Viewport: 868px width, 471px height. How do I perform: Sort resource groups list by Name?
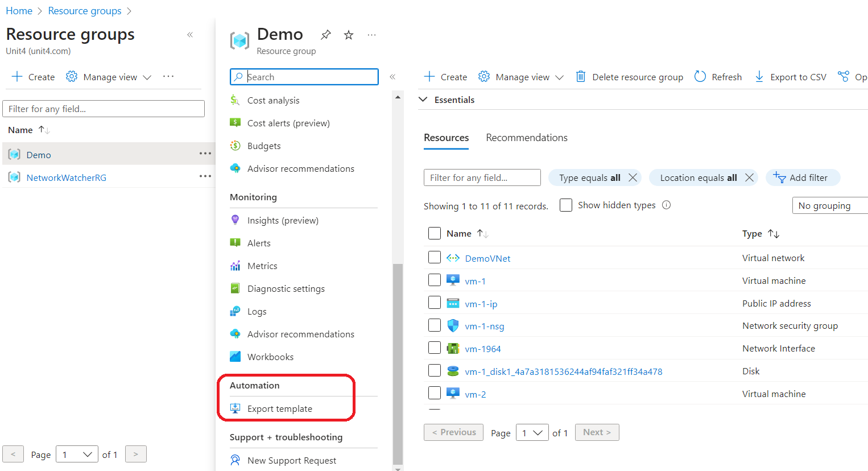29,130
